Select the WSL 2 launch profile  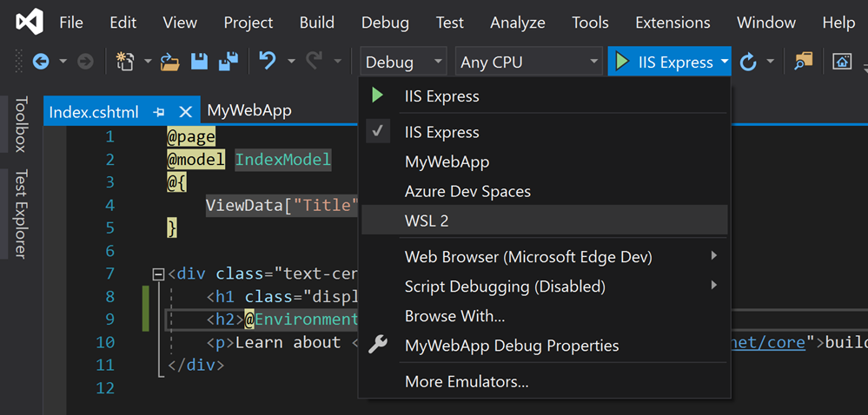point(545,221)
